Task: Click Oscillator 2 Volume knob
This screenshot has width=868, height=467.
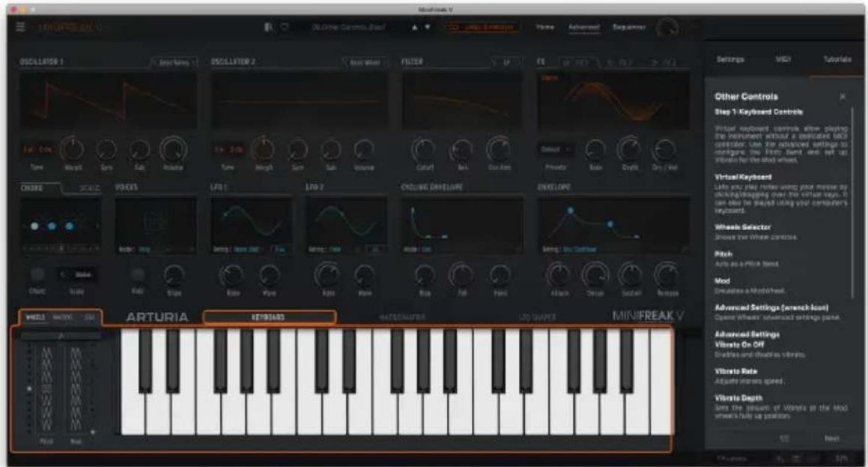Action: [x=364, y=150]
